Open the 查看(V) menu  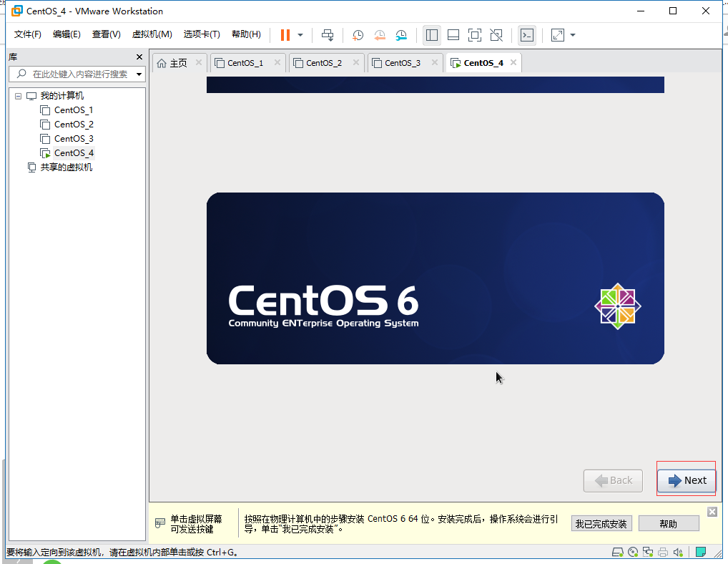click(x=106, y=34)
